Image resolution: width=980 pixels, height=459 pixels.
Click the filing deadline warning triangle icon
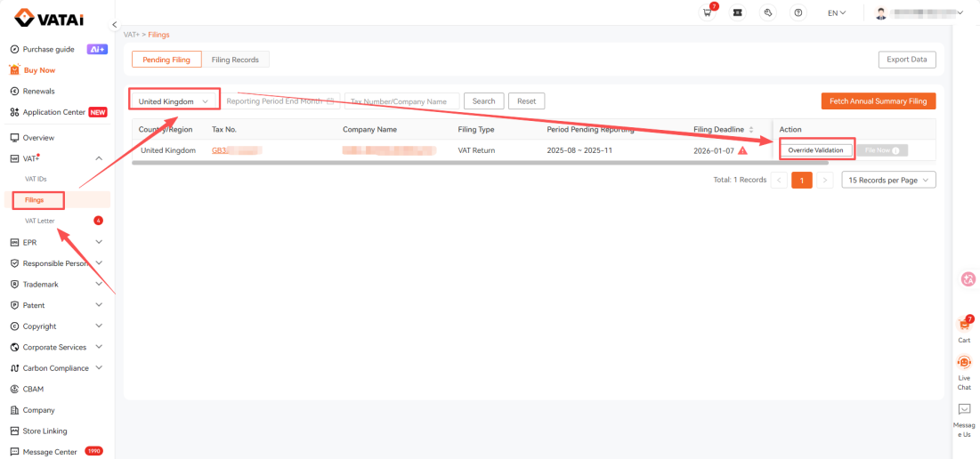tap(741, 150)
